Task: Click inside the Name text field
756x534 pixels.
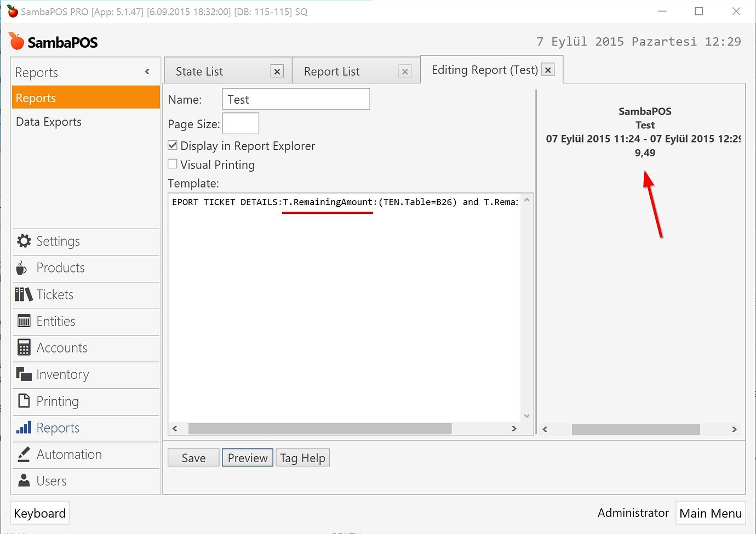Action: coord(296,99)
